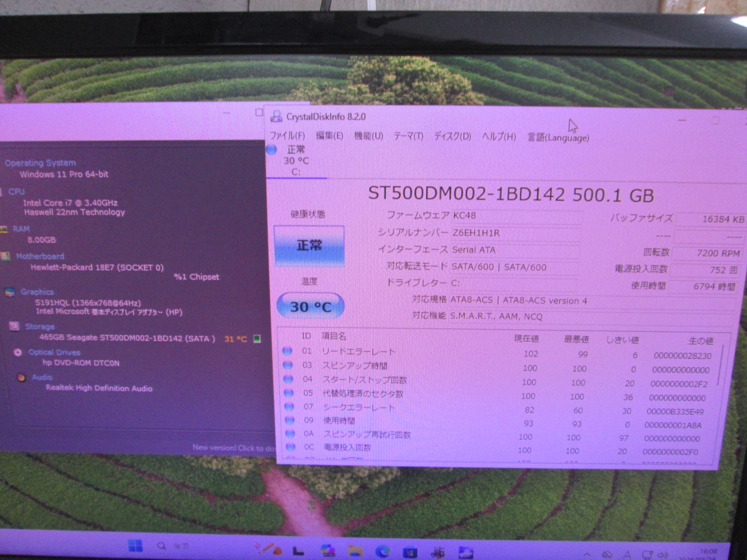
Task: Expand the hidden system tray icons chevron
Action: (587, 555)
